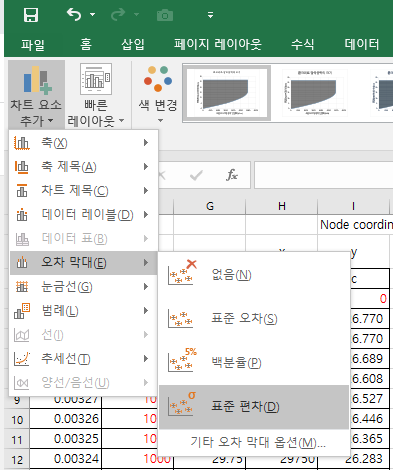Click cell containing 0.00326

[x=66, y=419]
